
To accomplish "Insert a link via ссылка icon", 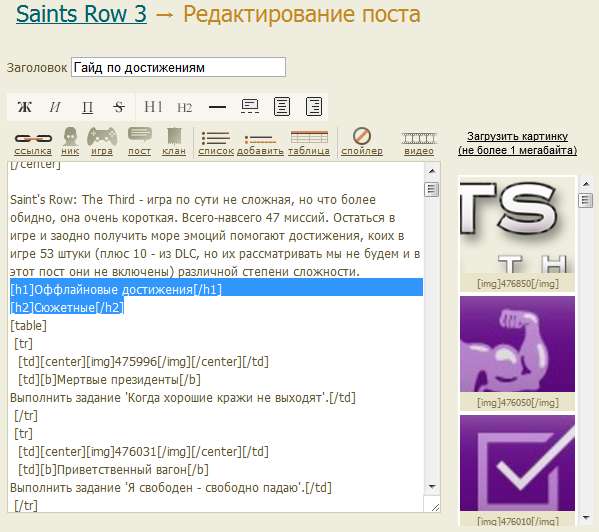I will [x=33, y=142].
